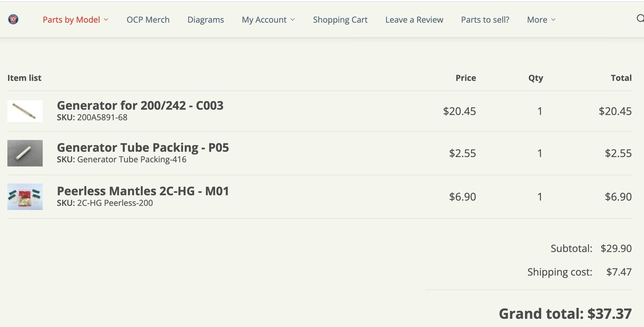Open the Parts to sell? page
The image size is (644, 327).
485,19
